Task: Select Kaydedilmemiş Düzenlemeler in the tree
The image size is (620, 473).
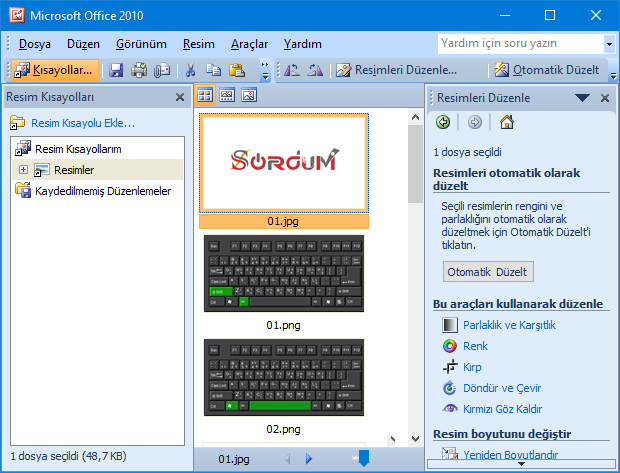Action: [103, 191]
